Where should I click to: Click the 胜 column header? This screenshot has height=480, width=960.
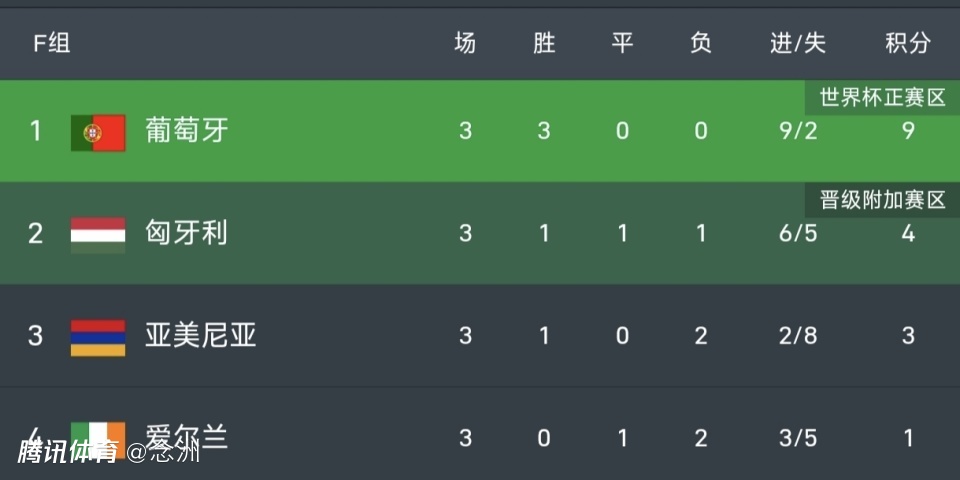pos(544,43)
